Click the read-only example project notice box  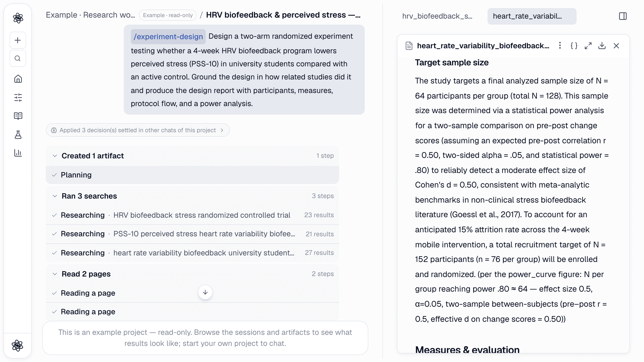[205, 338]
